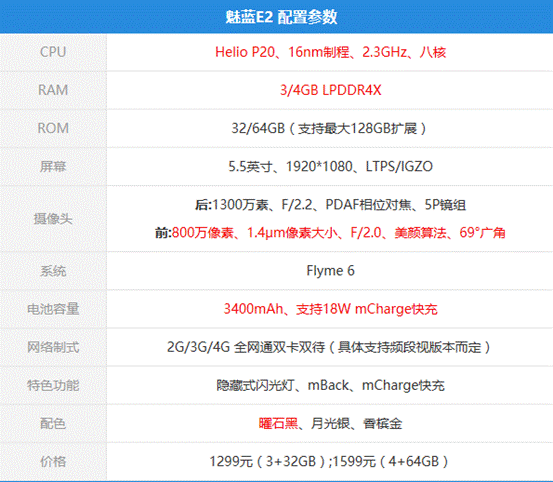This screenshot has width=553, height=482.
Task: Select the 网络制式 row label
Action: [x=53, y=347]
